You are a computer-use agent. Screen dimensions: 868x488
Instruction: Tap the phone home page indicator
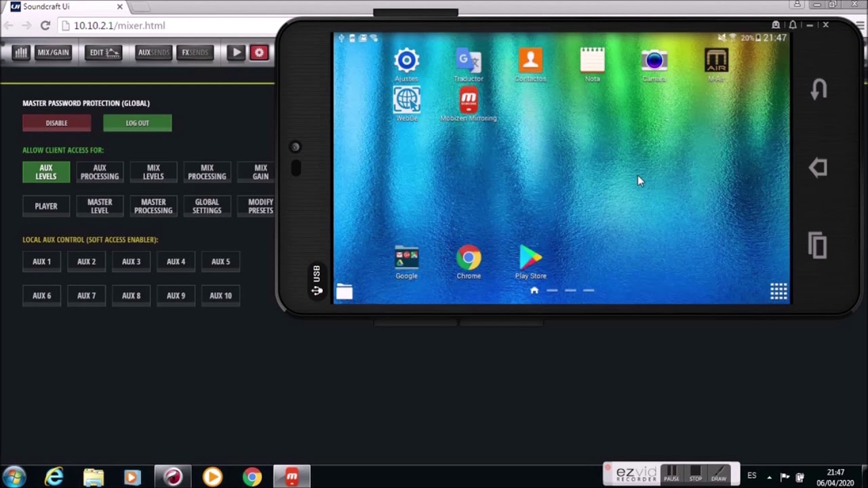pos(534,290)
